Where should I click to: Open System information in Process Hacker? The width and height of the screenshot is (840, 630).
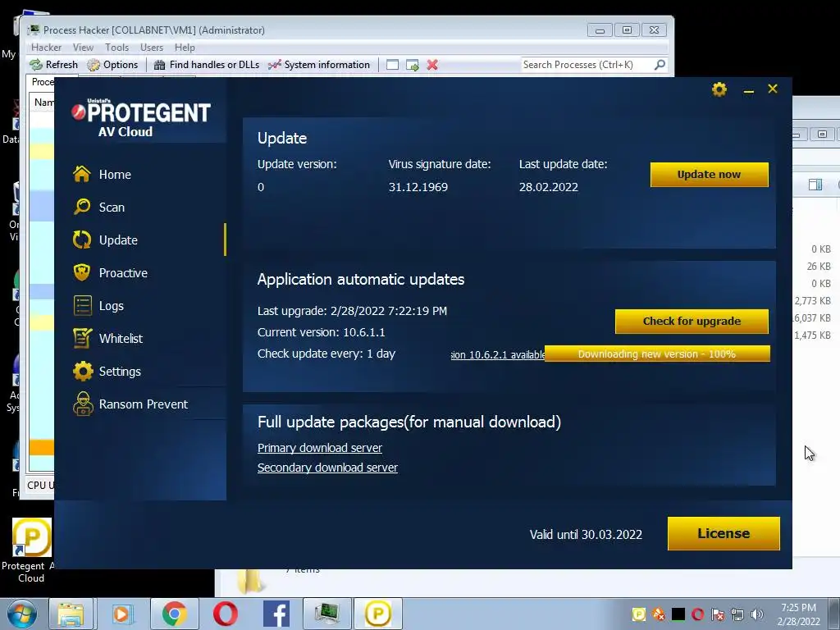coord(319,65)
